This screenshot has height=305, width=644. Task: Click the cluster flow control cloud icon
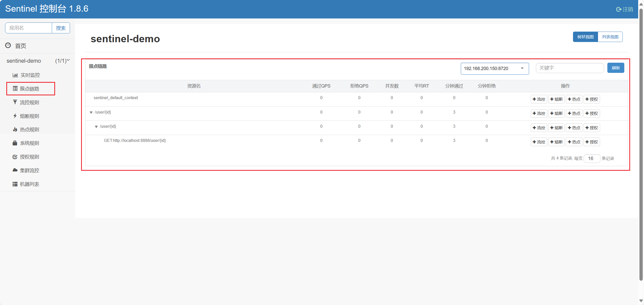pyautogui.click(x=15, y=170)
